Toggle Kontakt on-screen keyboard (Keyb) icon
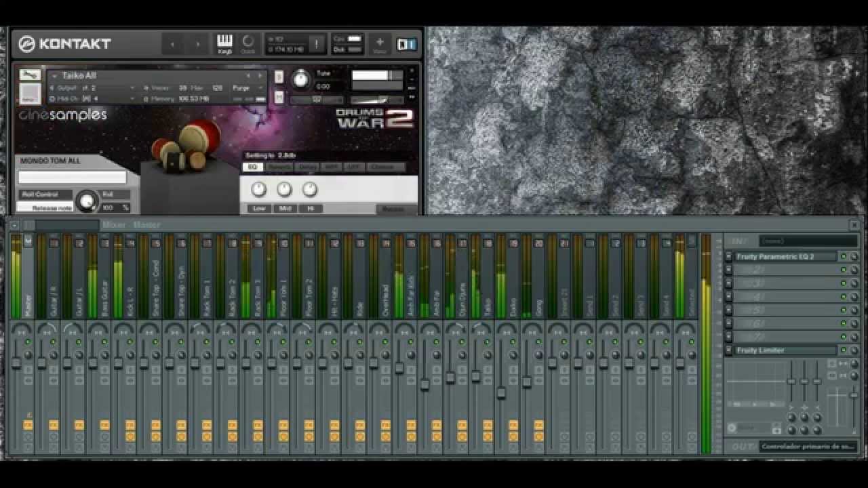The image size is (868, 488). [224, 43]
